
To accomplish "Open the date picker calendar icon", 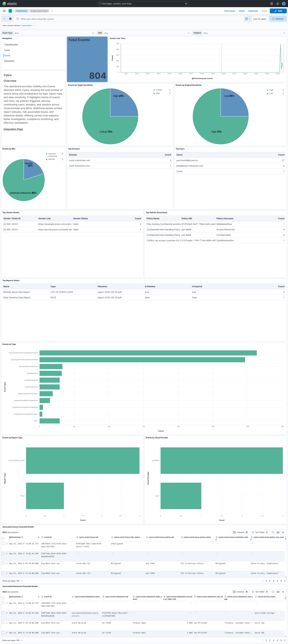I will [247, 19].
